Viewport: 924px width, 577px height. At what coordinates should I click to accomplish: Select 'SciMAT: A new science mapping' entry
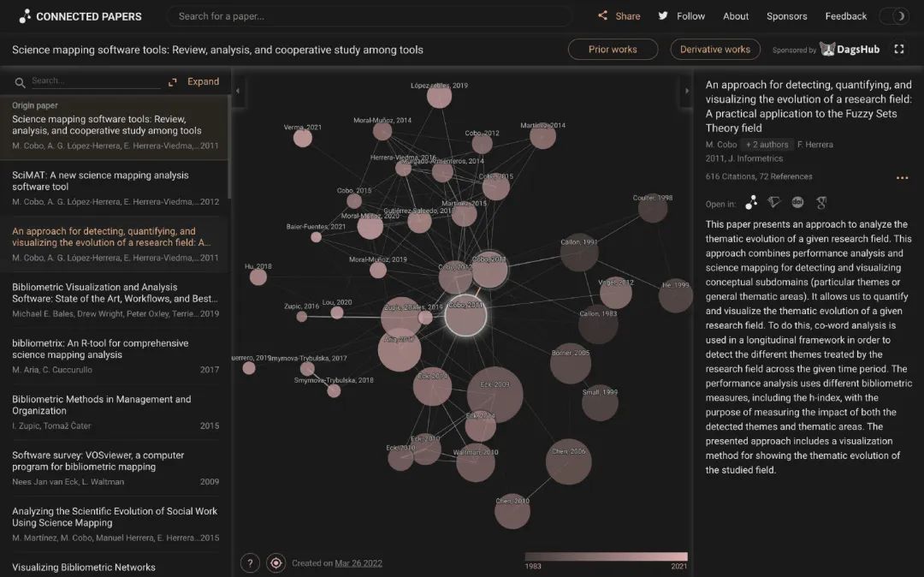pos(115,188)
